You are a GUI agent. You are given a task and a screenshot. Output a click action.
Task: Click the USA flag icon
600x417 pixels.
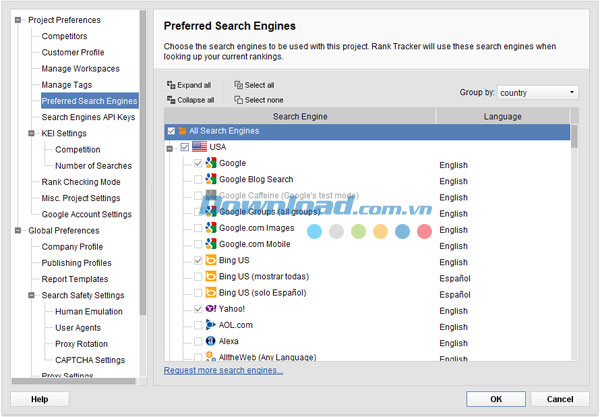point(198,147)
